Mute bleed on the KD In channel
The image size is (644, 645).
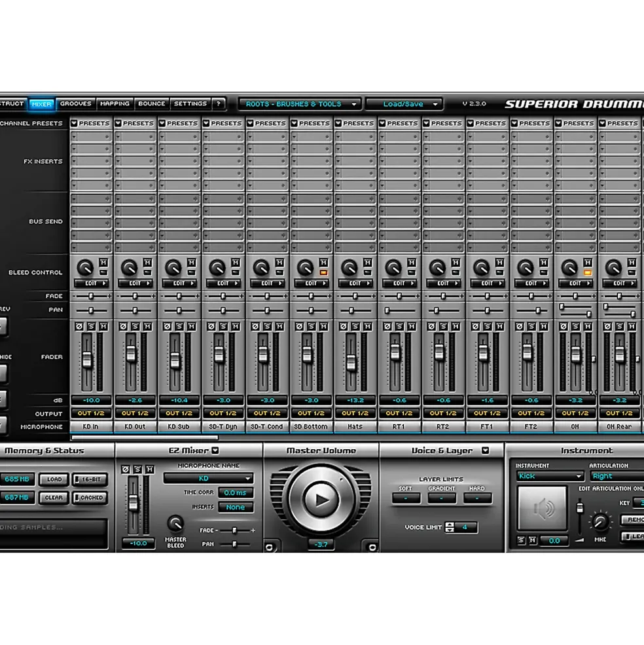click(103, 263)
